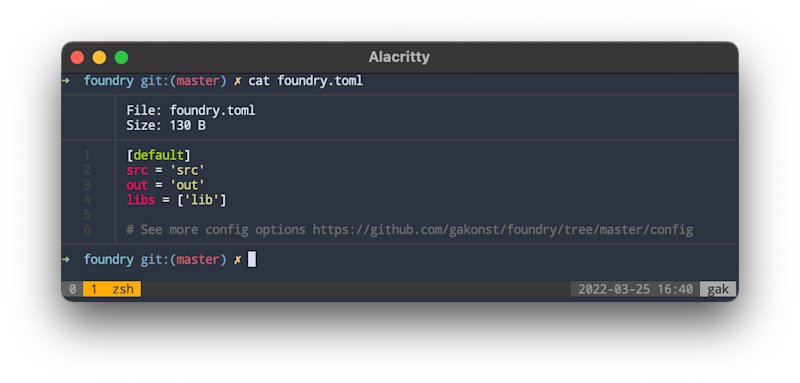The image size is (800, 383).
Task: Click the gak hostname in status bar
Action: click(718, 289)
